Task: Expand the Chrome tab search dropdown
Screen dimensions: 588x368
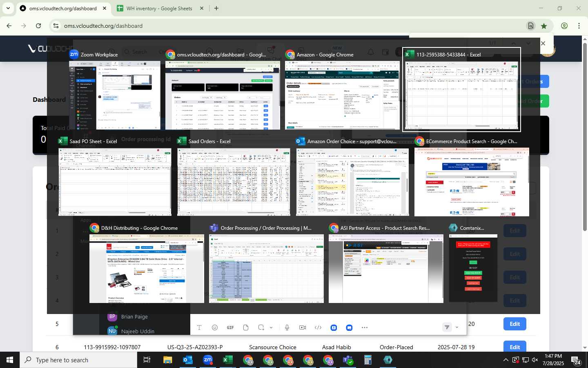Action: pyautogui.click(x=8, y=8)
